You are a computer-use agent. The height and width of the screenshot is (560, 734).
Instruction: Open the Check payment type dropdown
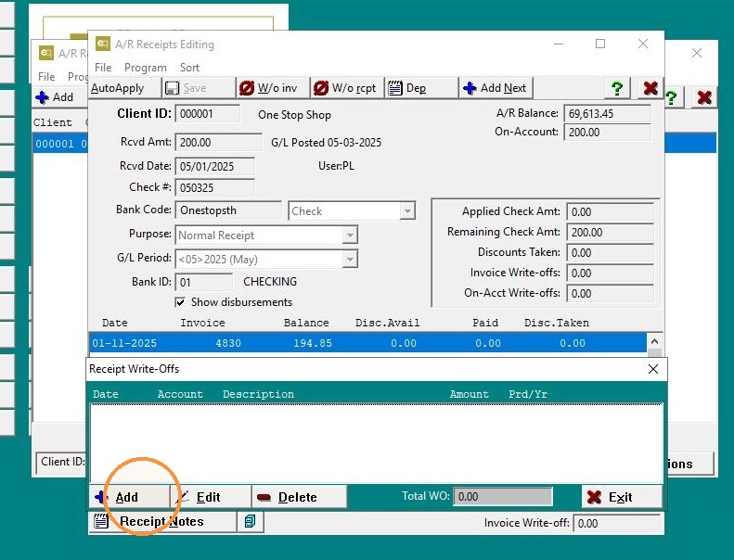[407, 211]
